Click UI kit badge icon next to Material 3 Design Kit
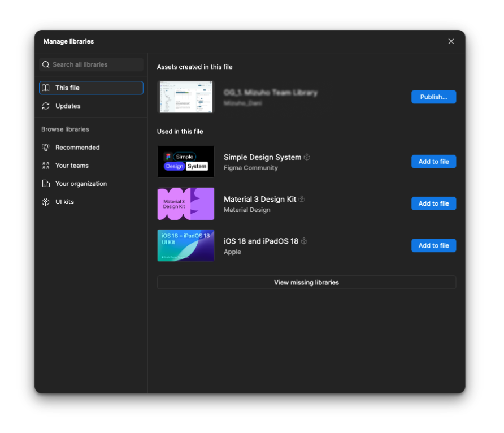This screenshot has height=433, width=504. (302, 199)
